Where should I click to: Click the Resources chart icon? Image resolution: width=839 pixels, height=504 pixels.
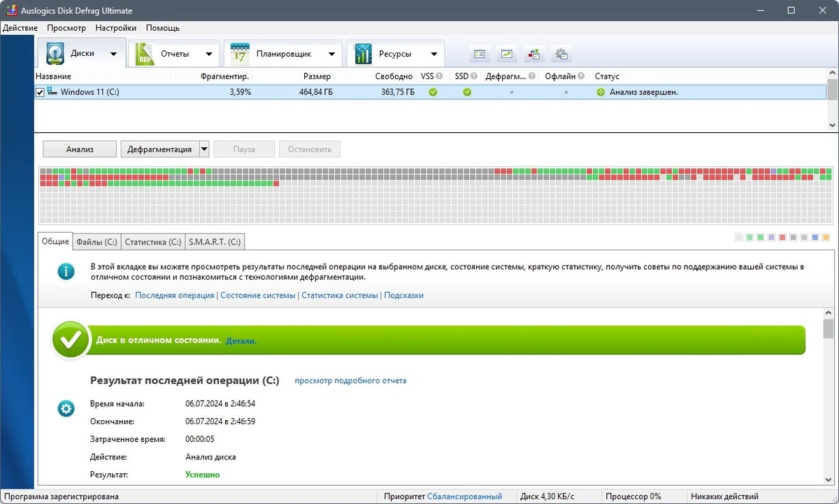click(x=363, y=54)
